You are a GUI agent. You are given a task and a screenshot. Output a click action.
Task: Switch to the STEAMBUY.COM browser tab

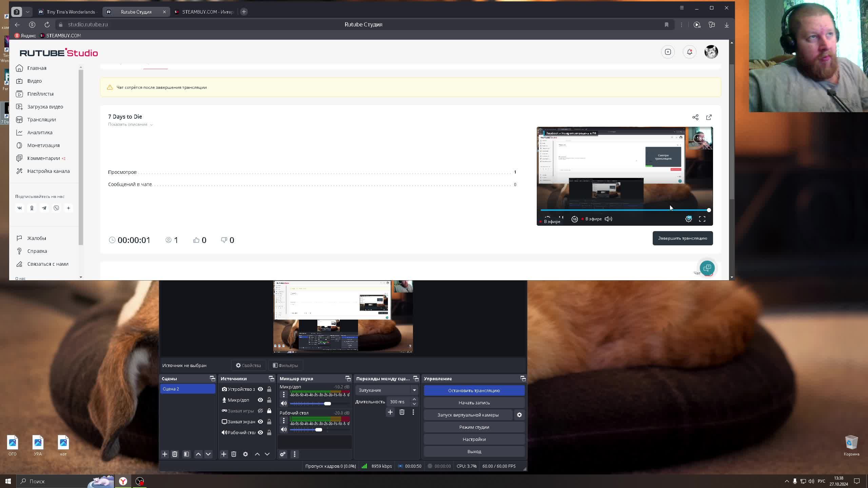click(x=205, y=12)
